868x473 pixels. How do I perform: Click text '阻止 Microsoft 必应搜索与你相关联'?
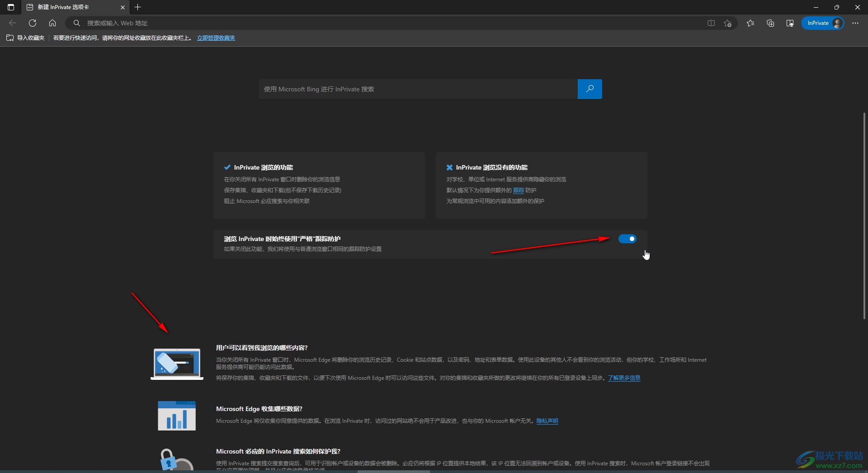pyautogui.click(x=267, y=201)
